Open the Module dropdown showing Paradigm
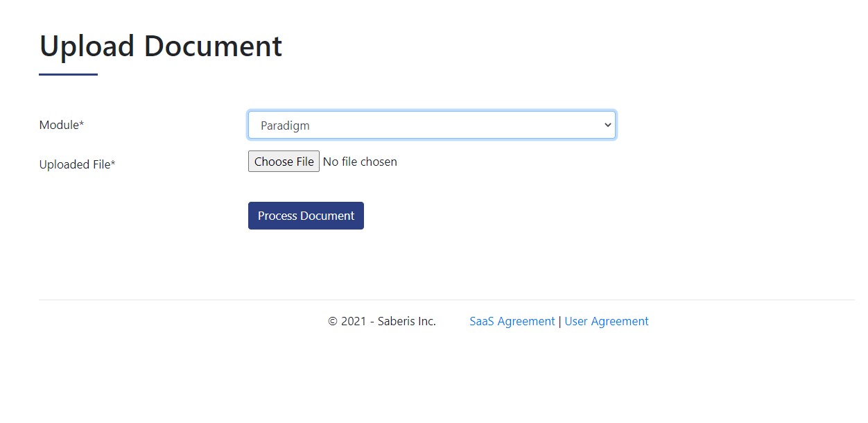868x423 pixels. click(431, 126)
